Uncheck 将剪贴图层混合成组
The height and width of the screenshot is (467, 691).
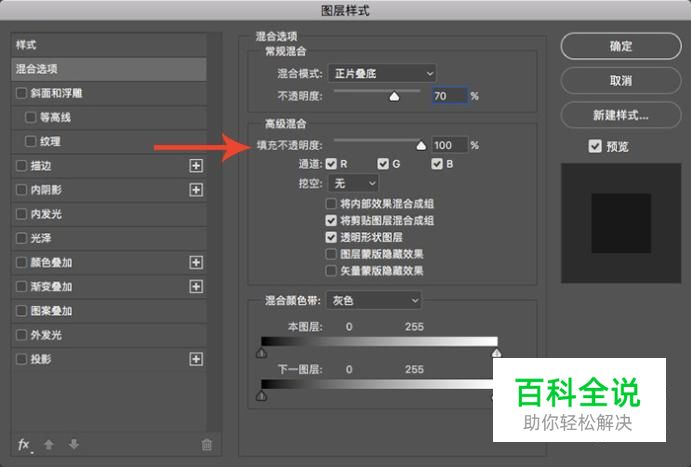pos(331,220)
